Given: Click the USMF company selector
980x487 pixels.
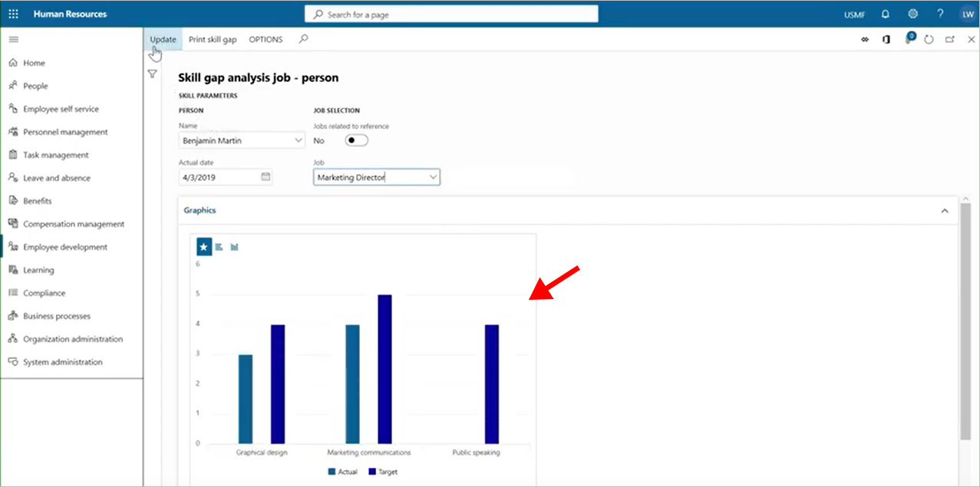Looking at the screenshot, I should point(854,15).
